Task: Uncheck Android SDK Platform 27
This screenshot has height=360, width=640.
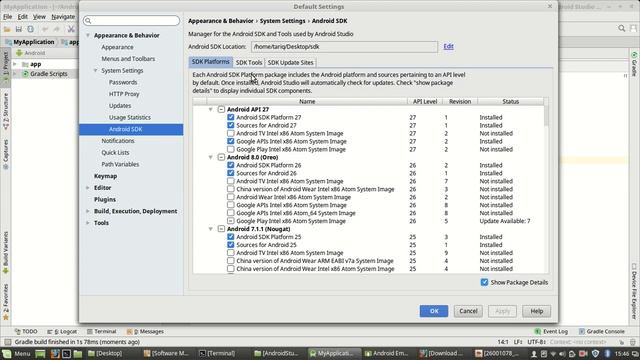Action: coord(231,117)
